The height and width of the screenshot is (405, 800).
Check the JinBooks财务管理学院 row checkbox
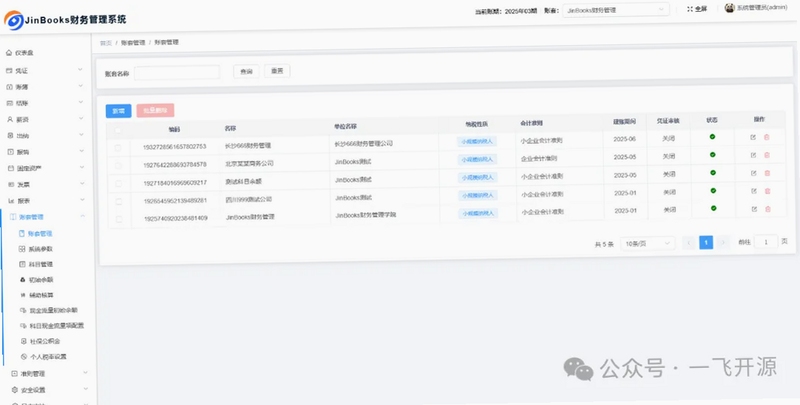[119, 219]
